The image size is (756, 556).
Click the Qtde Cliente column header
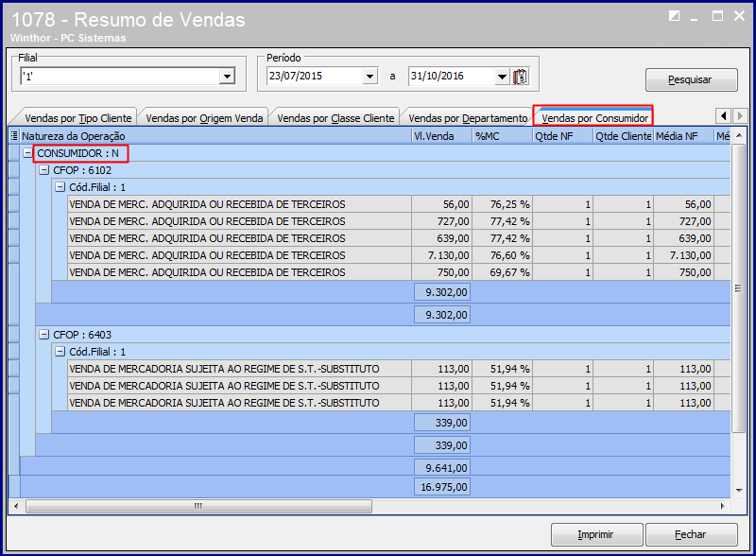(624, 136)
